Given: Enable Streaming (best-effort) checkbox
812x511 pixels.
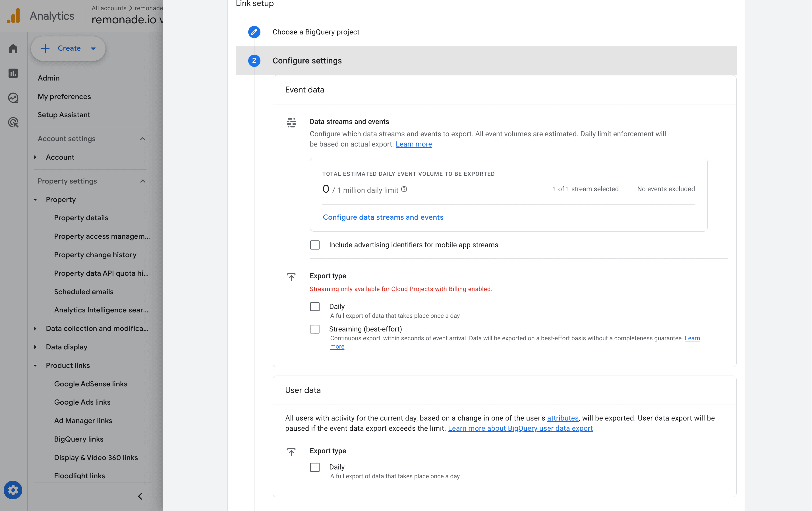Looking at the screenshot, I should [x=315, y=329].
